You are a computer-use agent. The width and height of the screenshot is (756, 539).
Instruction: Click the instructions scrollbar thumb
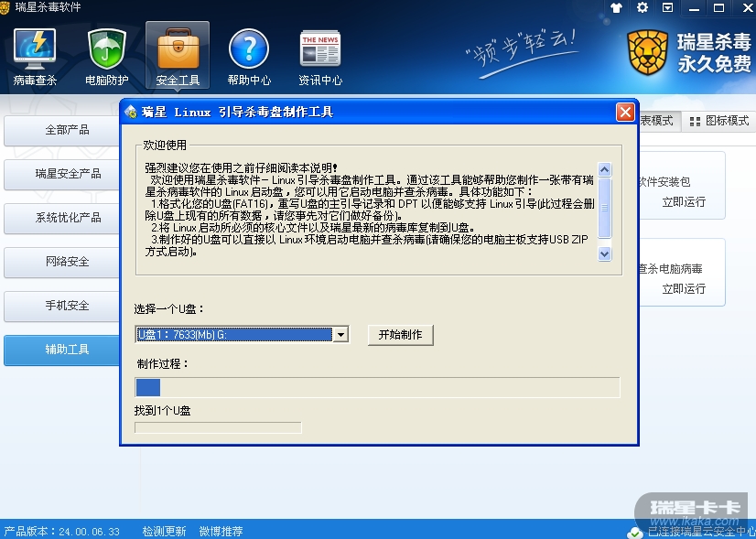coord(605,208)
